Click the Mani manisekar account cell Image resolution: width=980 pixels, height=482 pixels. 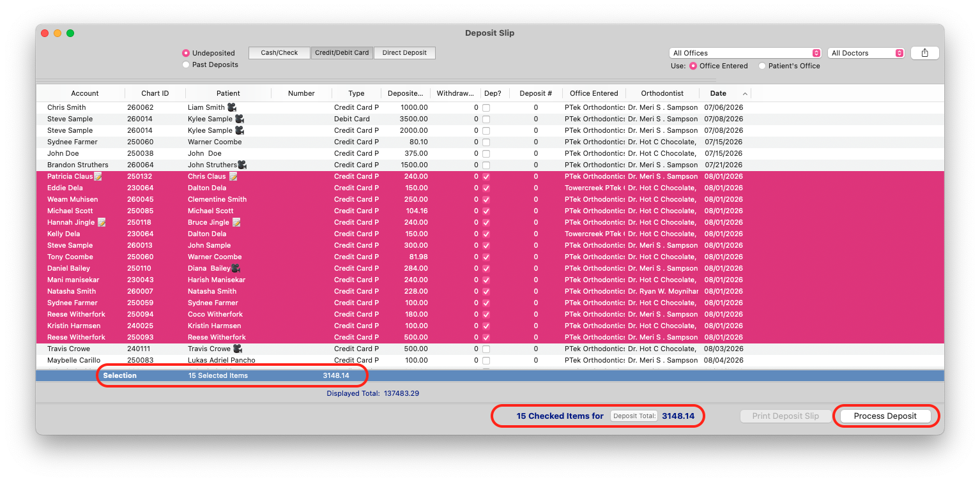[73, 280]
